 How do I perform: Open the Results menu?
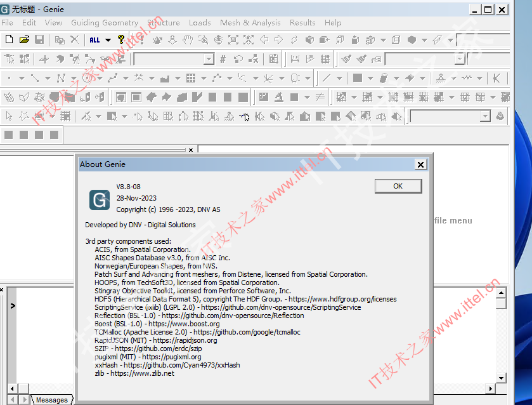(x=302, y=23)
